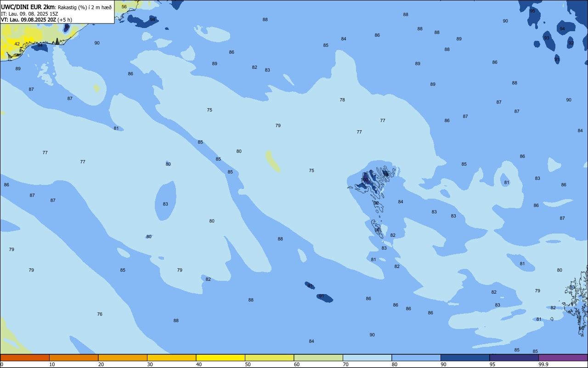This screenshot has height=368, width=588.
Task: Click the legend tick label 60
Action: 296,364
